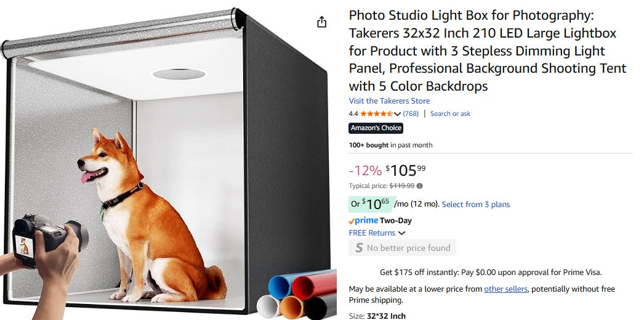
Task: Click the $105.99 current price
Action: [x=406, y=170]
